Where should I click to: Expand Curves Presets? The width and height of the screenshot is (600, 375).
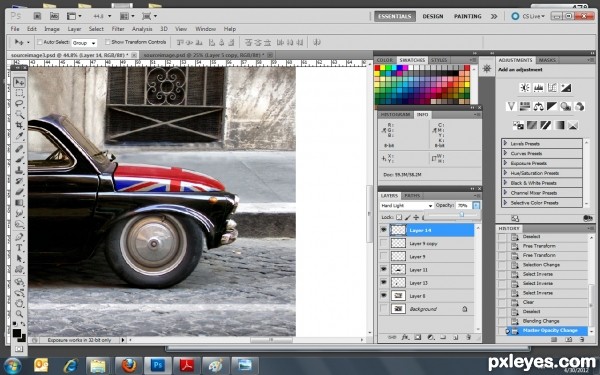click(x=505, y=153)
